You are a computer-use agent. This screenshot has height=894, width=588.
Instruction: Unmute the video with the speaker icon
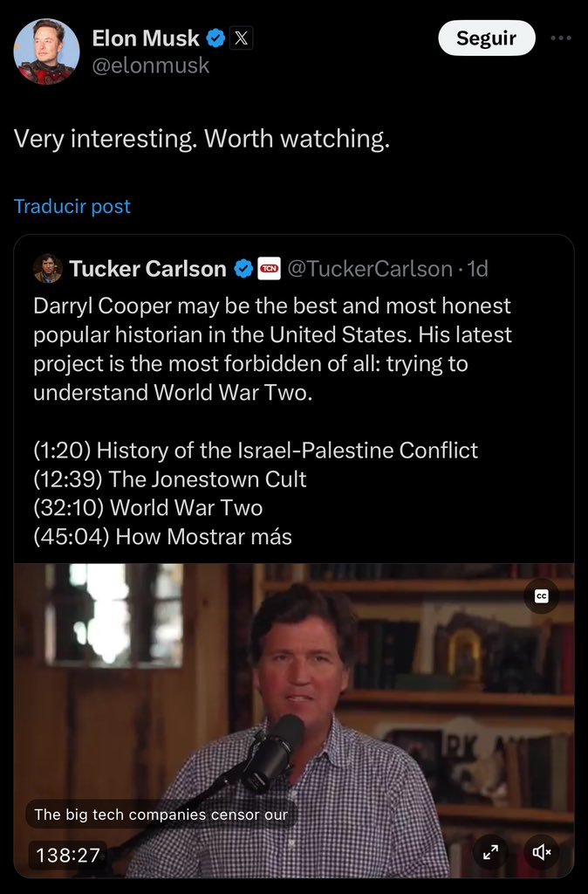(x=541, y=852)
